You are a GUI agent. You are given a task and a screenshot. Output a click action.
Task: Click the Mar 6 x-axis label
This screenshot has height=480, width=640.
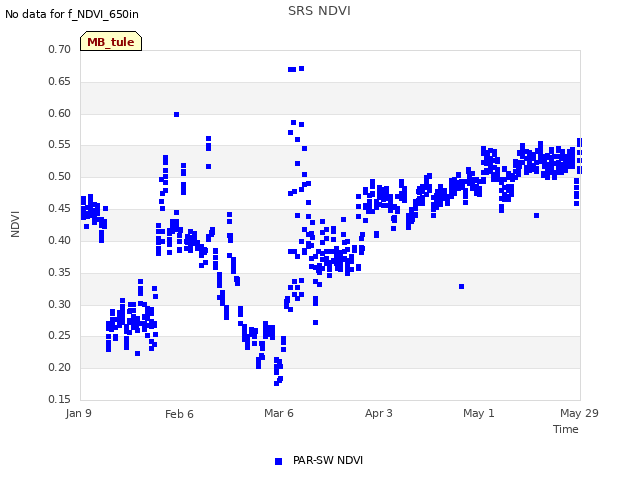[x=279, y=413]
